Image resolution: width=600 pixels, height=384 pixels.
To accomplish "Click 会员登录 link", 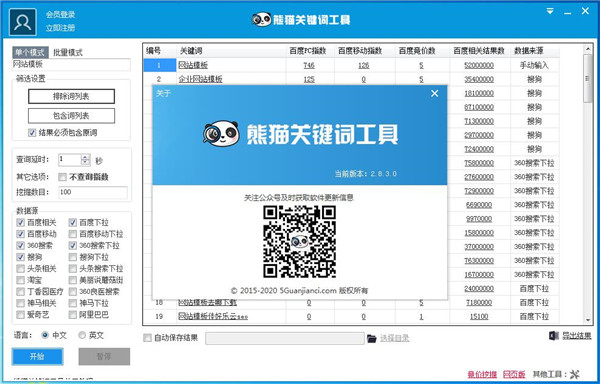I will pos(60,15).
